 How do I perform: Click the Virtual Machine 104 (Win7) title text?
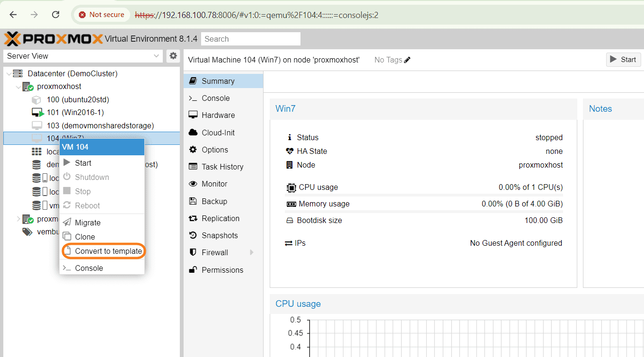274,60
